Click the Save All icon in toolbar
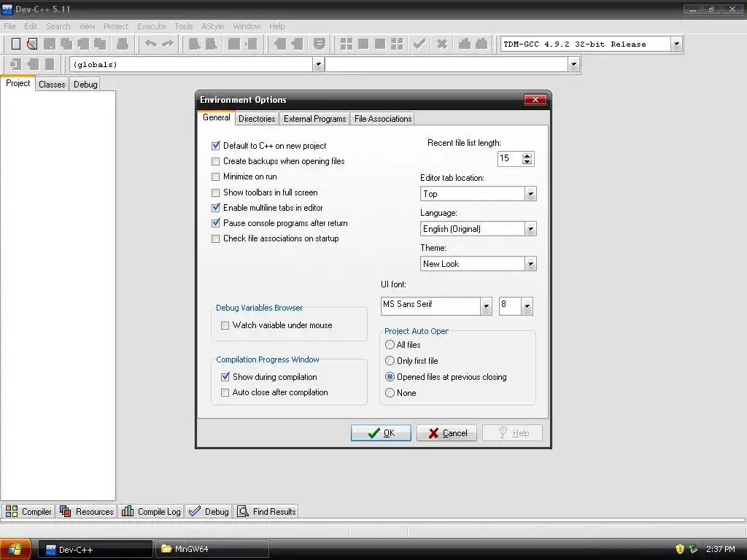The width and height of the screenshot is (747, 560). (66, 44)
